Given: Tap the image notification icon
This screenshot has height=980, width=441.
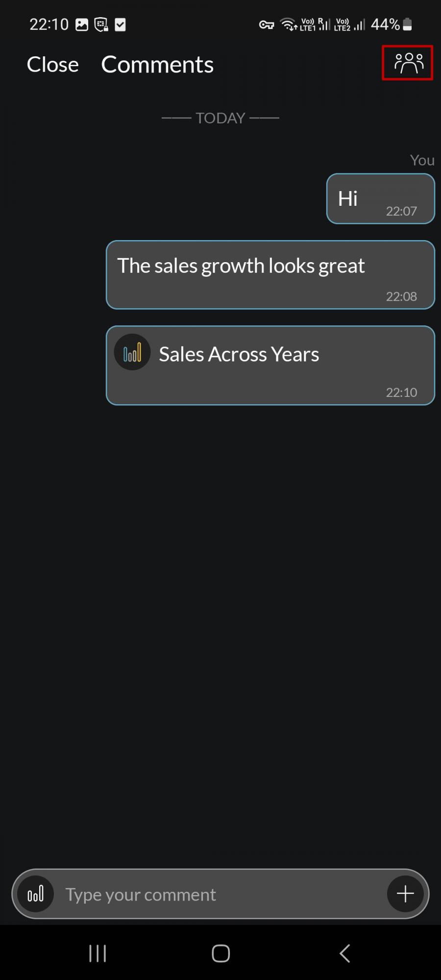Looking at the screenshot, I should point(82,24).
